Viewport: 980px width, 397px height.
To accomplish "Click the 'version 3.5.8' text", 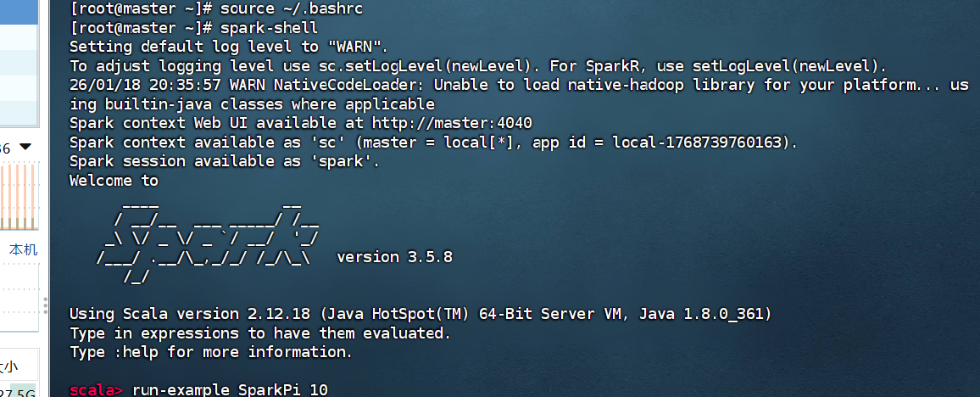I will 394,257.
